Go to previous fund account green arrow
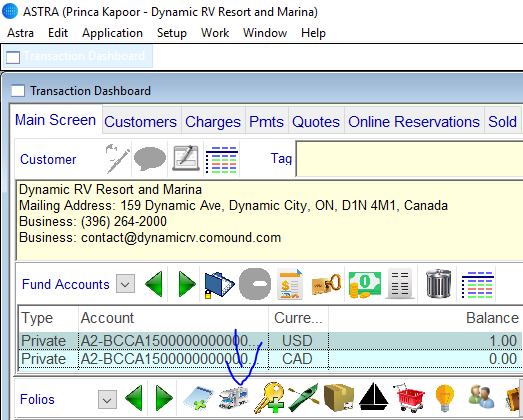Viewport: 523px width, 420px height. [x=154, y=284]
